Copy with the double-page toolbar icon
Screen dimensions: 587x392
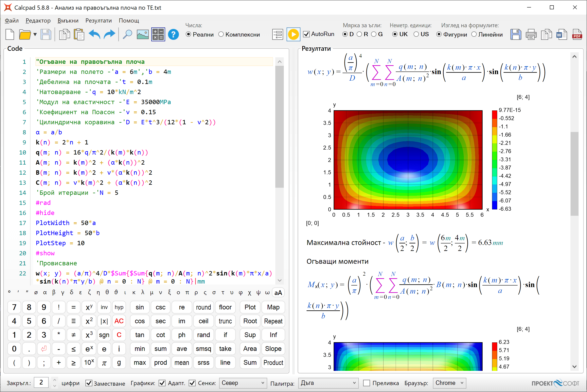pos(64,35)
